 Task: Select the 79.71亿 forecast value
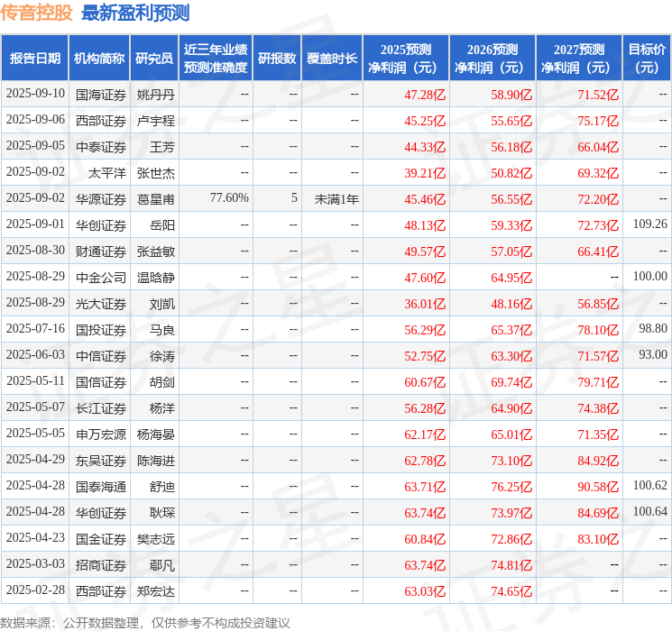(x=598, y=382)
